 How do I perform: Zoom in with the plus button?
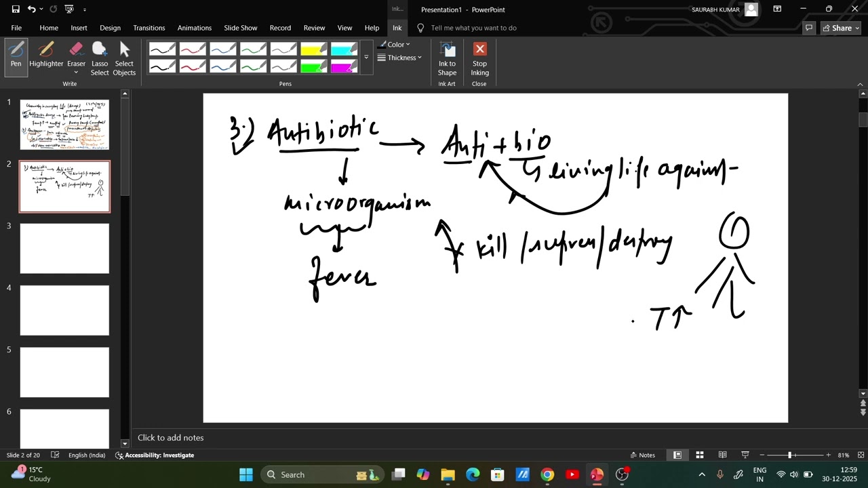pos(828,455)
